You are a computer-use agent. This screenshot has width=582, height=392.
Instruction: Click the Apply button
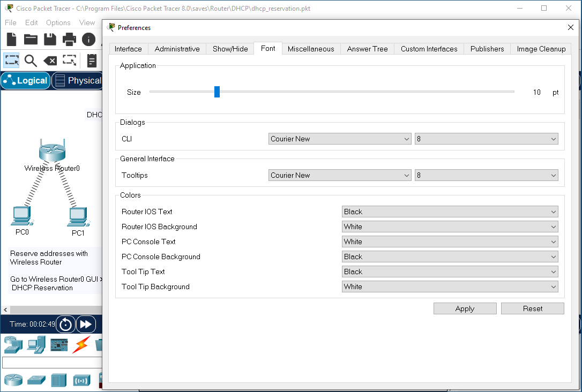coord(465,308)
